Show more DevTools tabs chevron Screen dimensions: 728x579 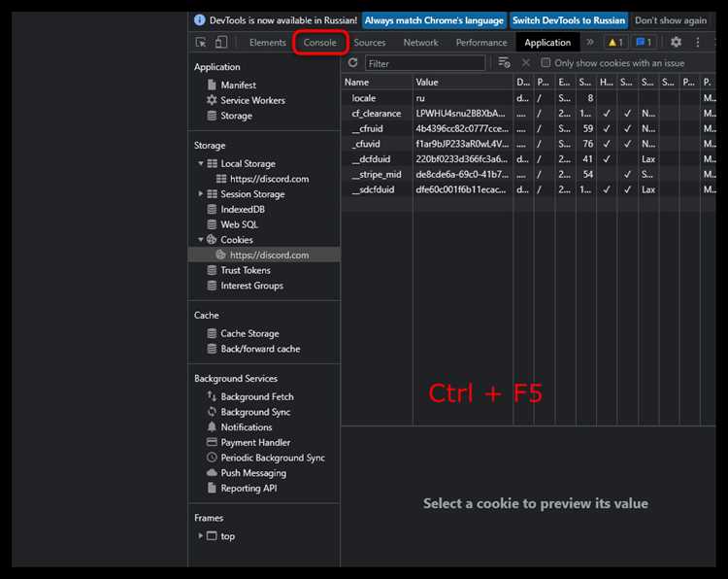(x=589, y=43)
